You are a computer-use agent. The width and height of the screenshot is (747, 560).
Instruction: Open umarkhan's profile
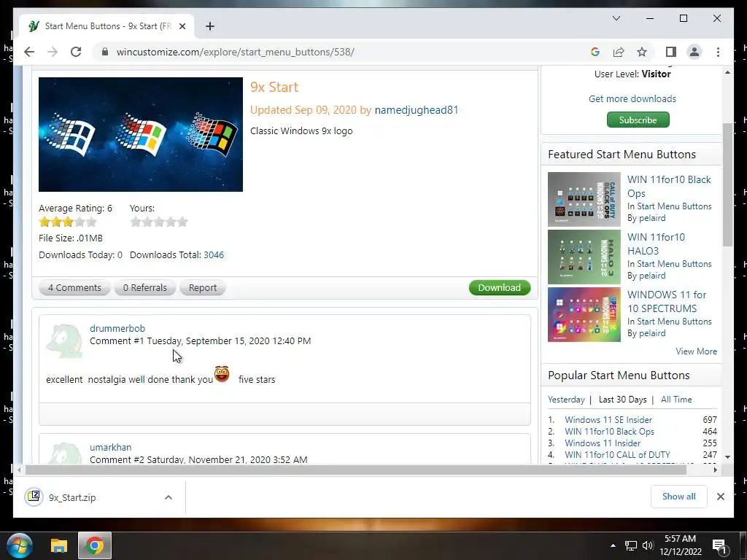click(x=111, y=447)
